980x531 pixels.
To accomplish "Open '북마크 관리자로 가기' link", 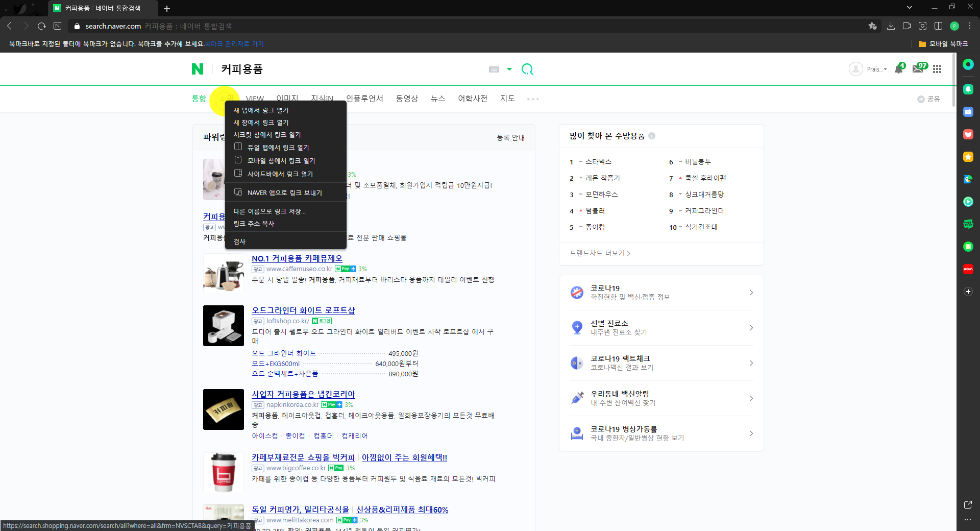I will pyautogui.click(x=234, y=44).
